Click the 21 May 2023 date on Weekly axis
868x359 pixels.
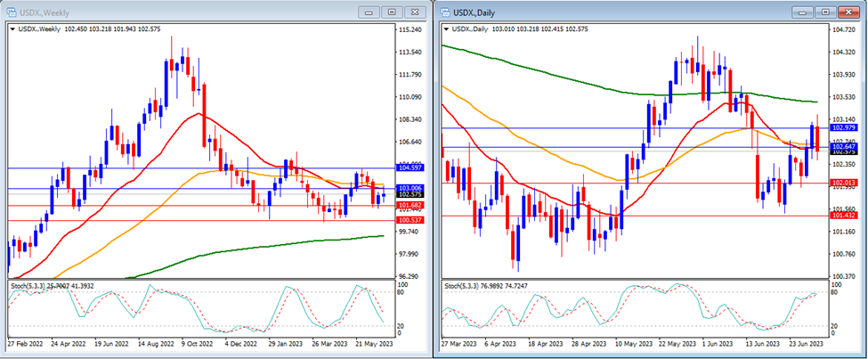tap(374, 344)
